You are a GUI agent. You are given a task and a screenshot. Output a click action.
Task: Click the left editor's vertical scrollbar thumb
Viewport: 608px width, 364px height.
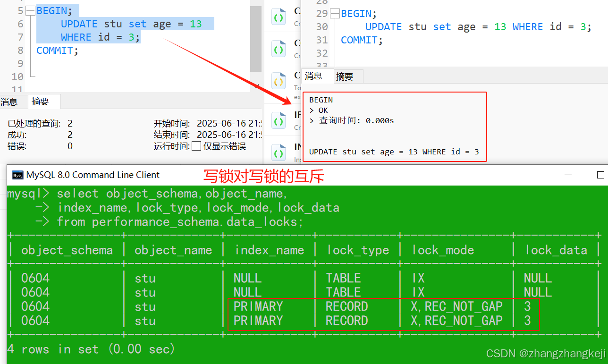tap(256, 39)
